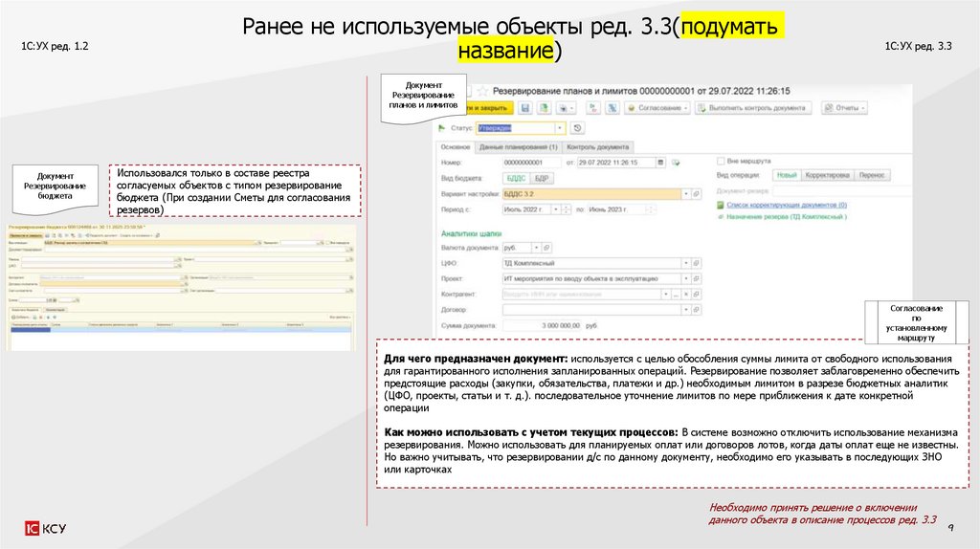Viewport: 980px width, 549px height.
Task: Select Перенос operation type
Action: point(871,175)
